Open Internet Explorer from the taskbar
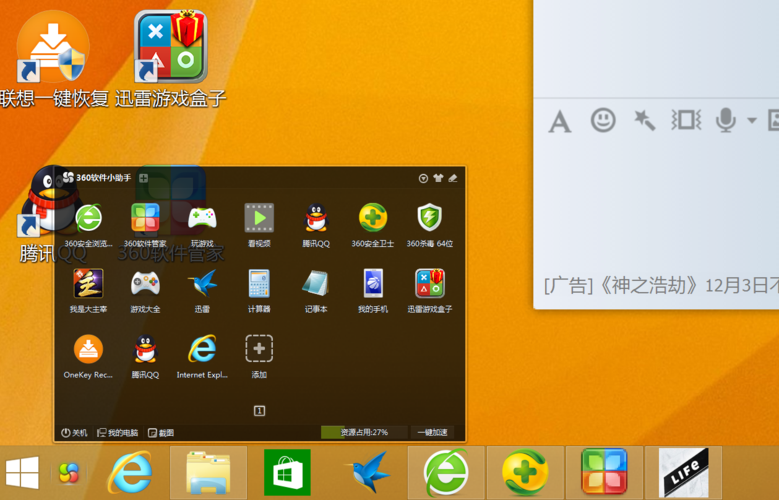This screenshot has width=779, height=500. (130, 472)
